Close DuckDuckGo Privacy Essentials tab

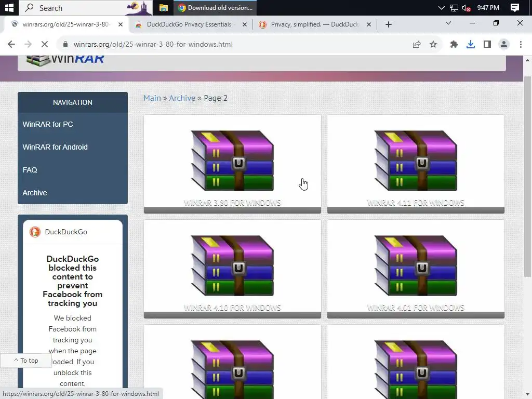pos(245,24)
